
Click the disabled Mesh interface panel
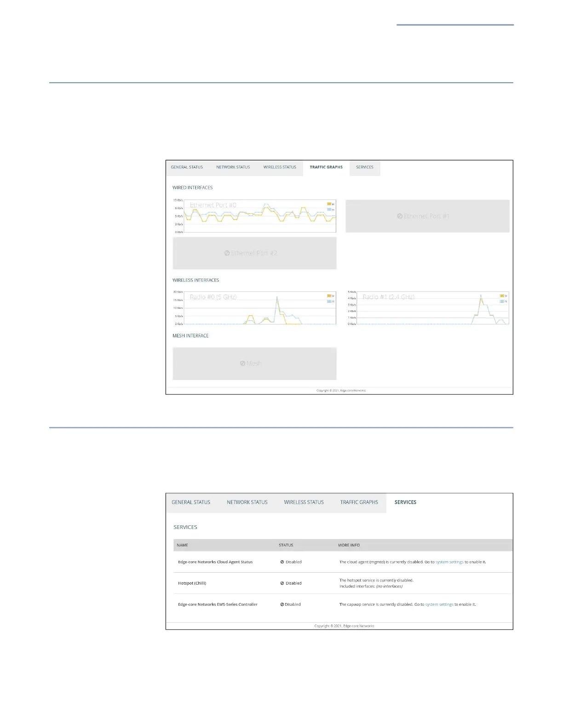[255, 363]
